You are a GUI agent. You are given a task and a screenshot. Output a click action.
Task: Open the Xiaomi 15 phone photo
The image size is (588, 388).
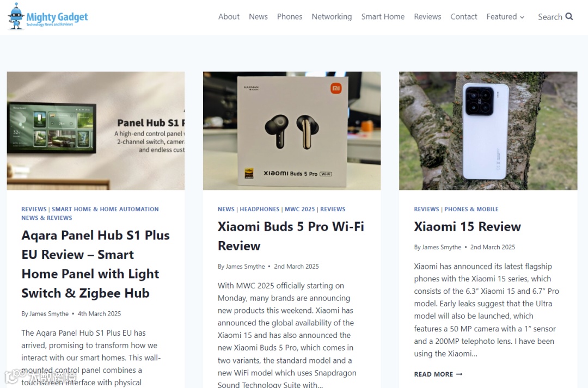tap(488, 131)
